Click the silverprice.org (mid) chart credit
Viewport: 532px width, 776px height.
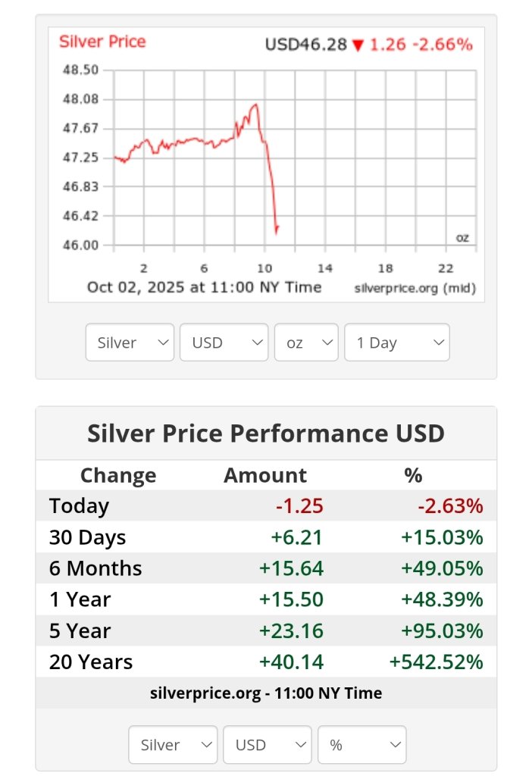pyautogui.click(x=415, y=289)
